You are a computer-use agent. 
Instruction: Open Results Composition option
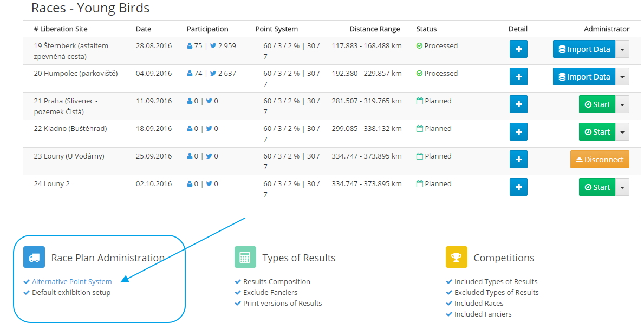tap(276, 281)
